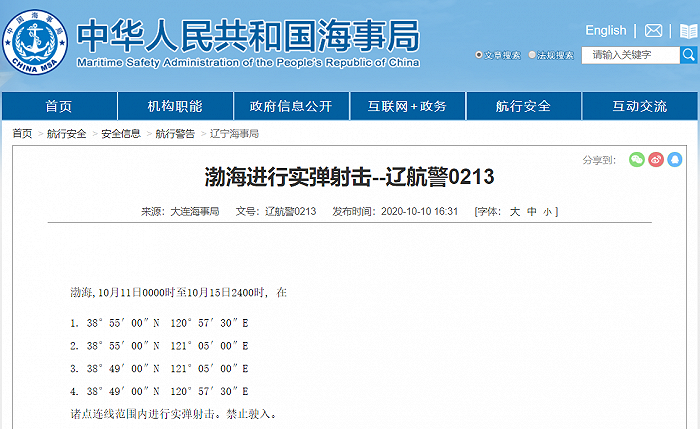Click the 分享到 label
The width and height of the screenshot is (700, 429).
click(x=599, y=160)
